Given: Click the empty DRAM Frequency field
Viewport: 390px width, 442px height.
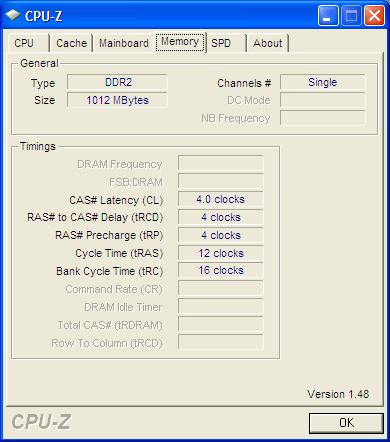Looking at the screenshot, I should [x=221, y=163].
